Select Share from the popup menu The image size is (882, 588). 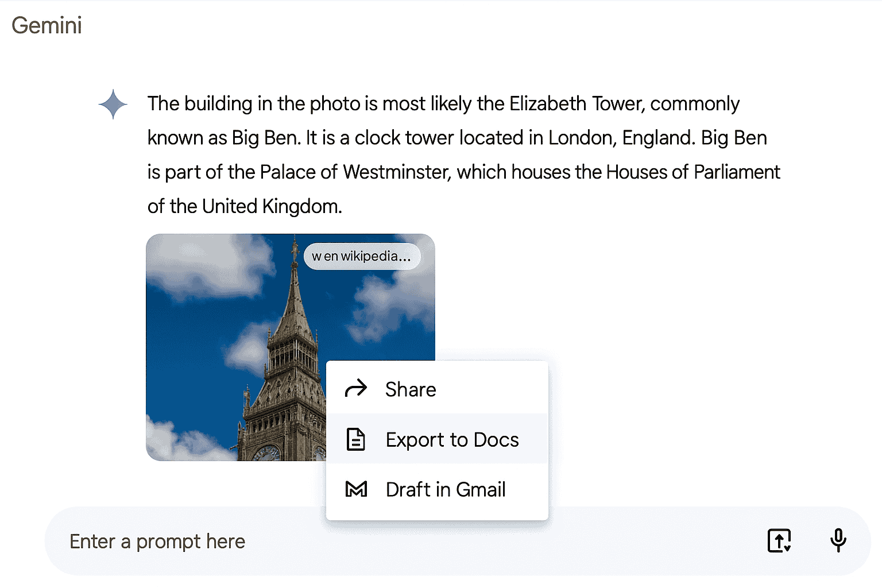tap(437, 389)
